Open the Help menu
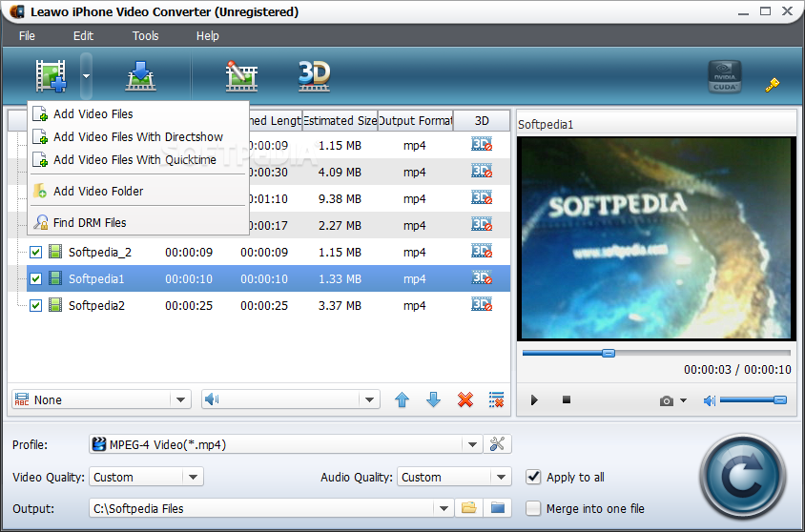Screen dimensions: 805x532 (207, 36)
